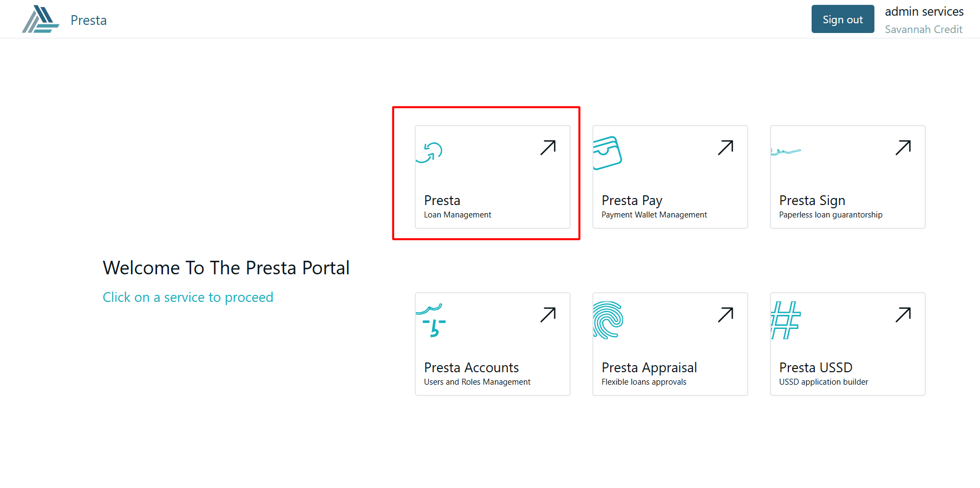Open Loan Management via its arrow icon

click(548, 148)
